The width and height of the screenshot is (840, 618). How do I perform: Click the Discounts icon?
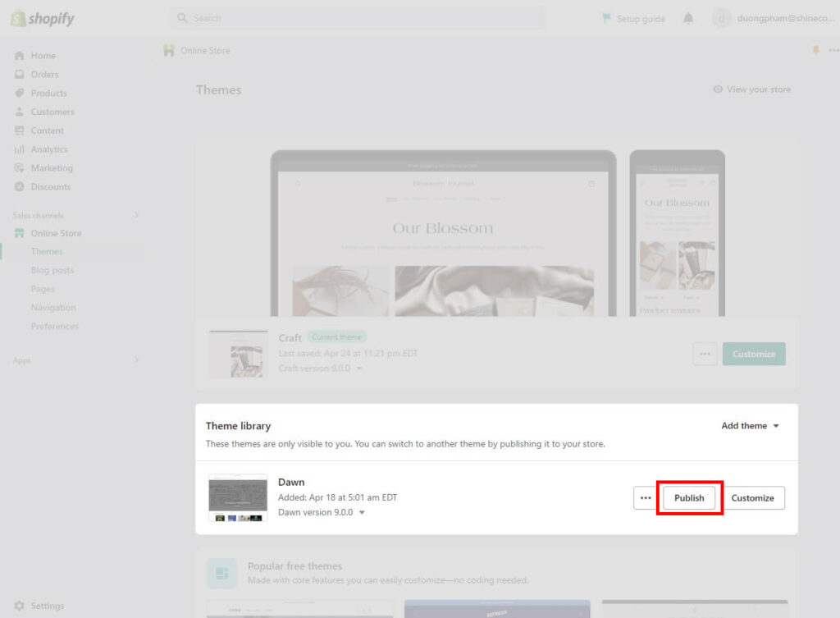pyautogui.click(x=20, y=187)
